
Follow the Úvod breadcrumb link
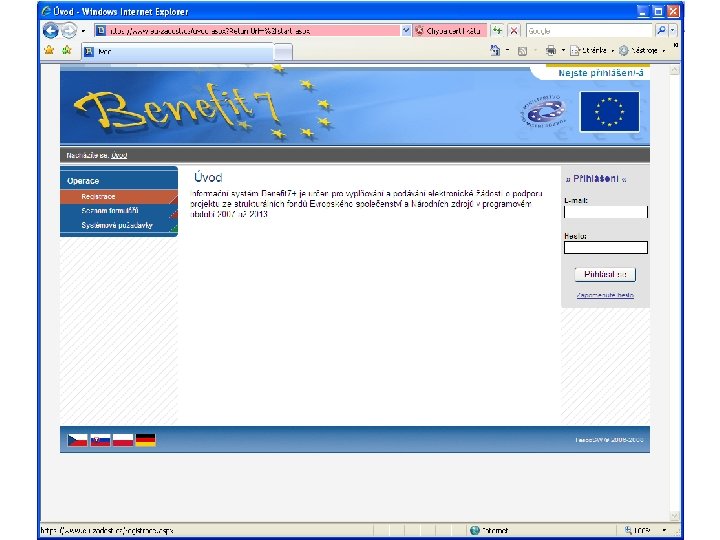coord(119,156)
